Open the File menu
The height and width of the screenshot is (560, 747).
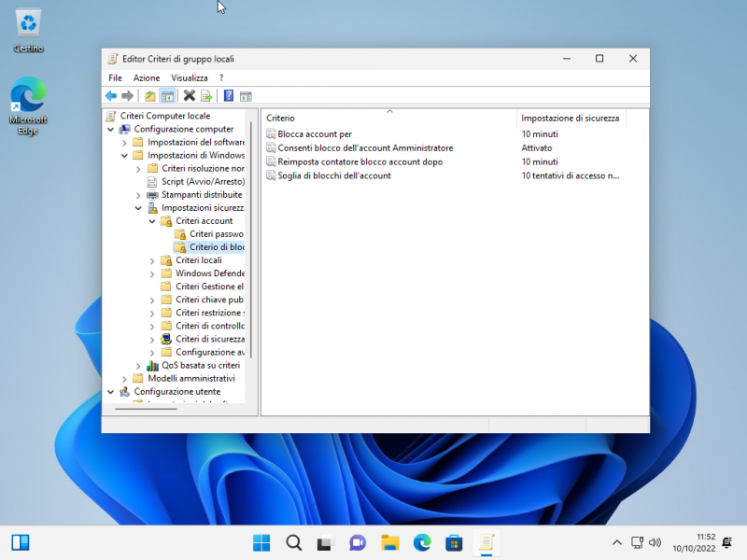click(x=115, y=77)
